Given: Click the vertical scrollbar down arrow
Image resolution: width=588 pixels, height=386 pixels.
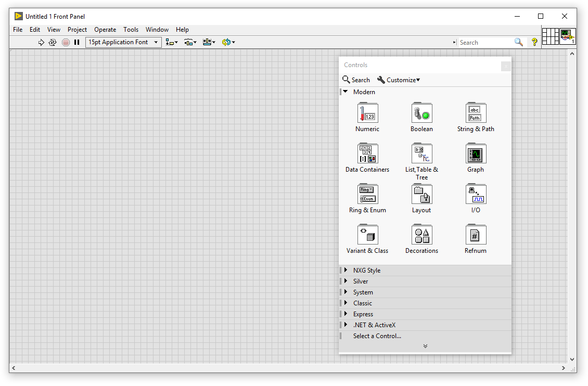Looking at the screenshot, I should [x=572, y=359].
